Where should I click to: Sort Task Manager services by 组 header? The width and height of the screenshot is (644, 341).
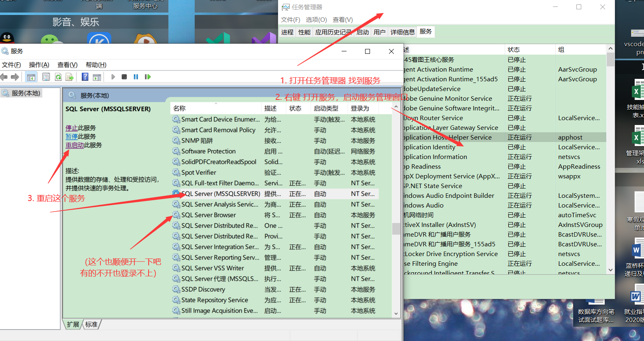580,49
